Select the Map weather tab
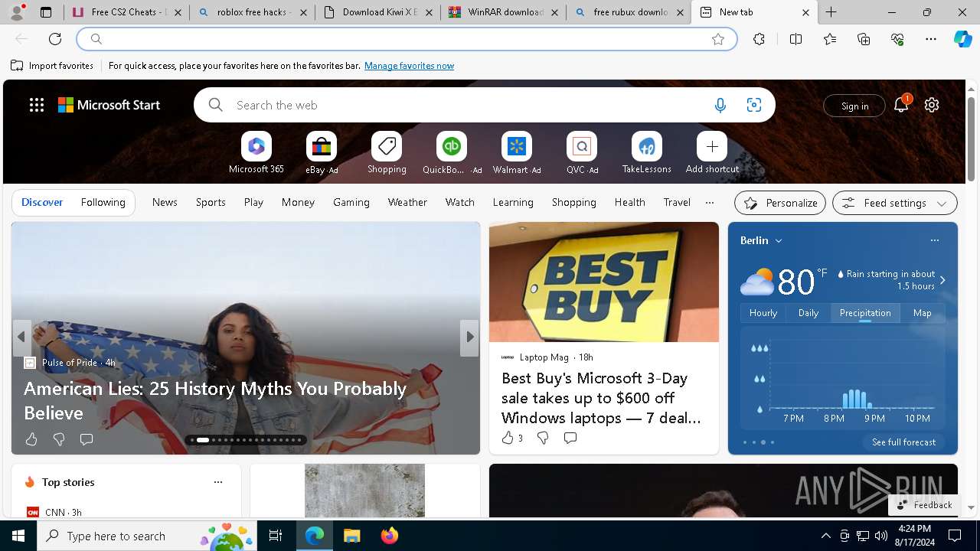 coord(923,313)
